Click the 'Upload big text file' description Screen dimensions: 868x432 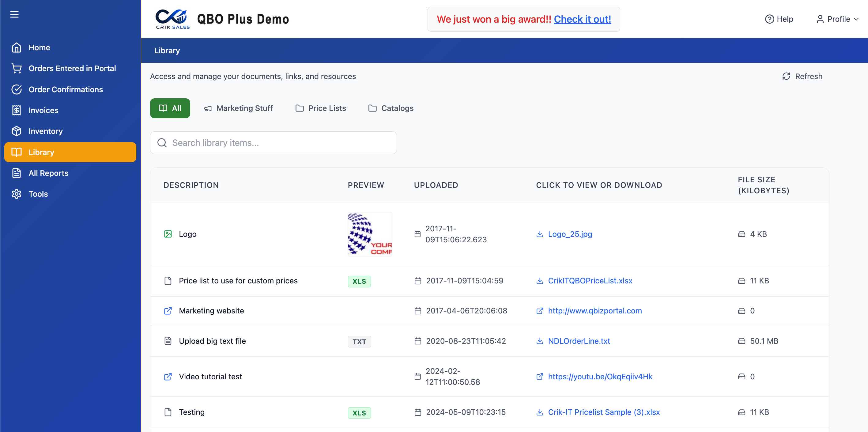(212, 341)
